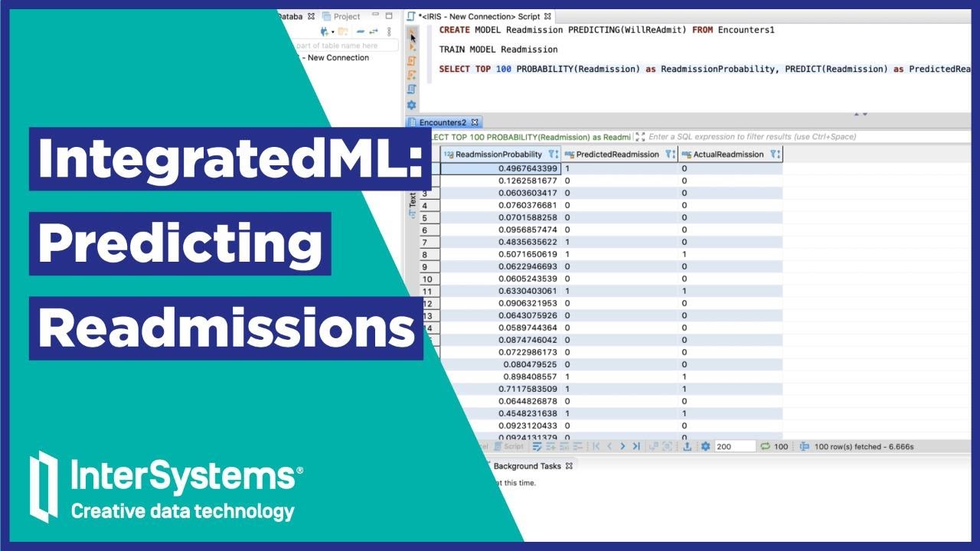Image resolution: width=980 pixels, height=551 pixels.
Task: Click the new folder icon in navigator toolbar
Action: click(343, 31)
